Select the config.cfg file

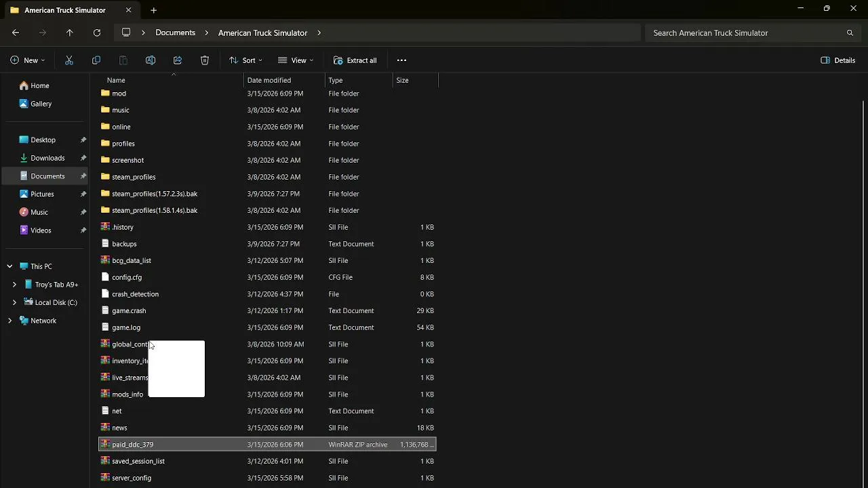[x=267, y=277]
